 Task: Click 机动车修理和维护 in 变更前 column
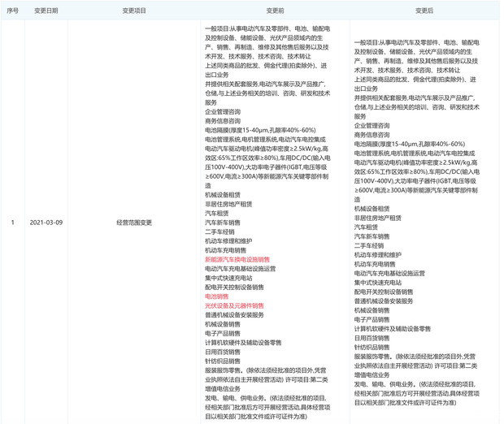click(x=228, y=241)
